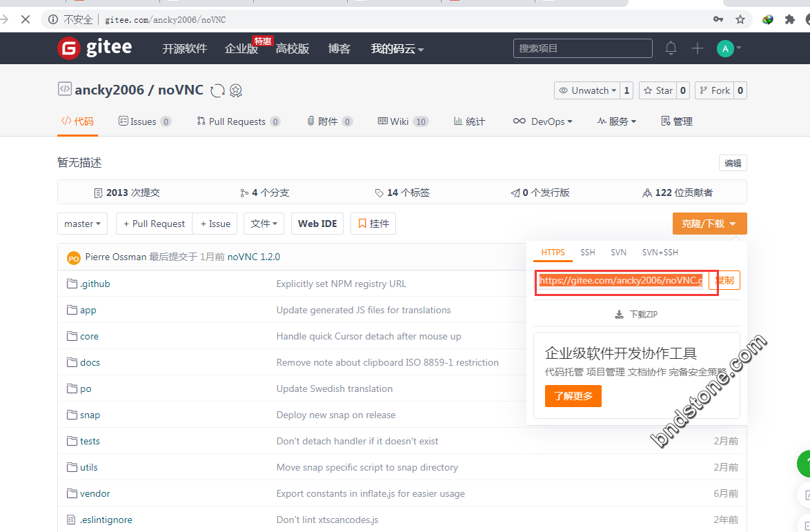
Task: Click the 复制 copy button
Action: click(724, 280)
